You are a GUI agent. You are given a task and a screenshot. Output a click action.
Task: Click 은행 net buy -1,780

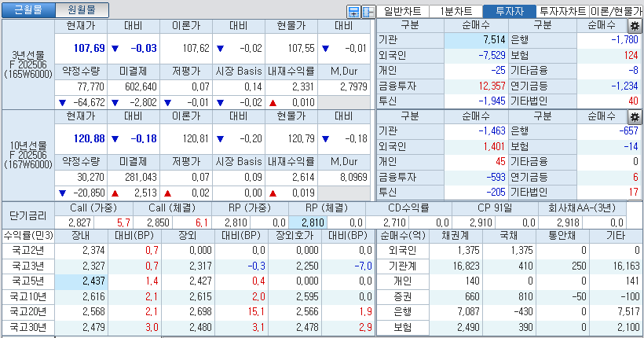(x=624, y=40)
